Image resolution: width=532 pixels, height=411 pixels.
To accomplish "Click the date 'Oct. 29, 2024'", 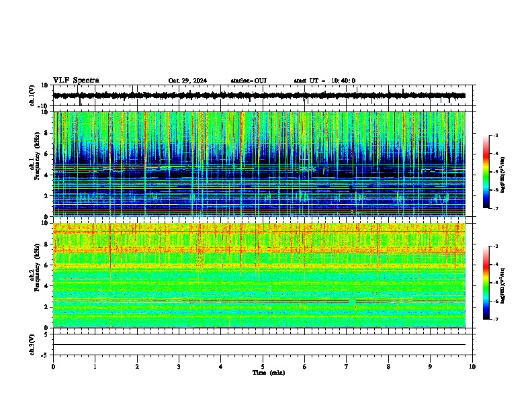I will point(187,81).
